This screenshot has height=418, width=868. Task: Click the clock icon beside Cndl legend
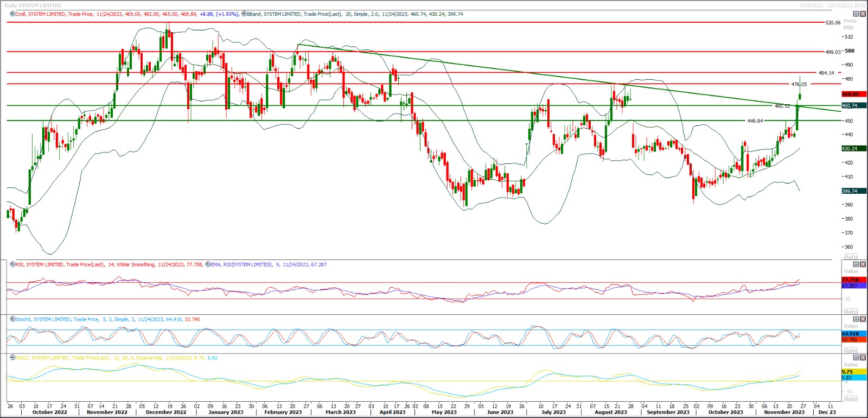pos(12,14)
